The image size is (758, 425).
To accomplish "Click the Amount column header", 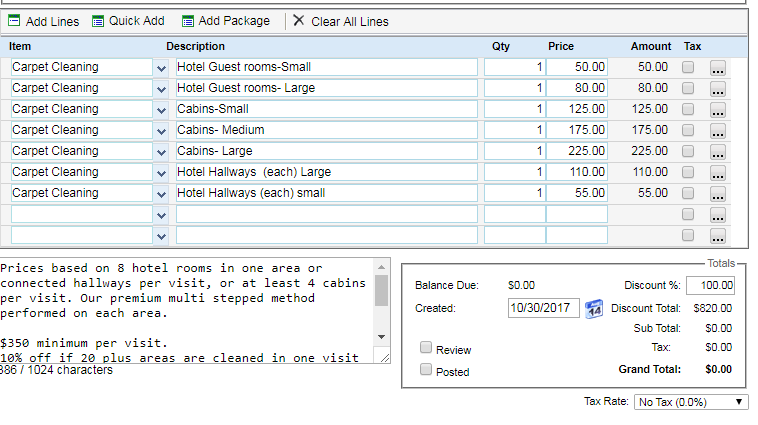I will click(x=651, y=46).
